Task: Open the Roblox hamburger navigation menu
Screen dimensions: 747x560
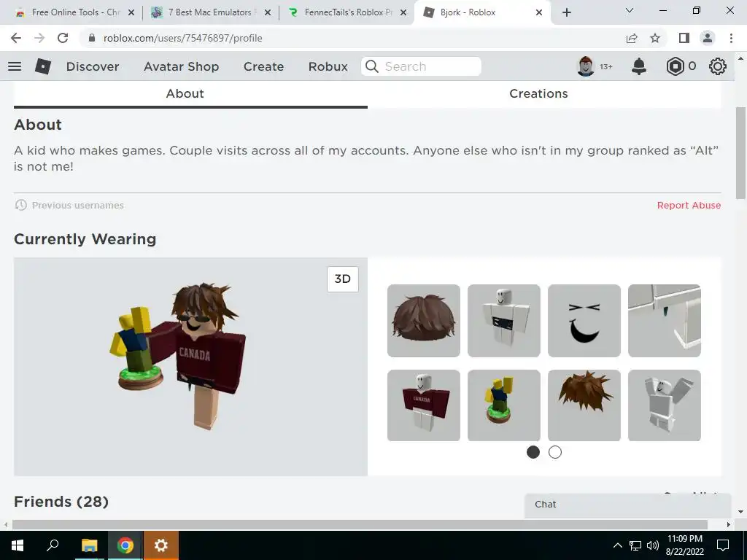Action: point(15,66)
